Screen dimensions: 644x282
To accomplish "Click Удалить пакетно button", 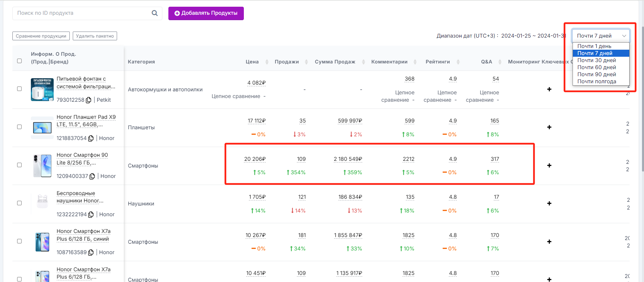I will [x=95, y=36].
